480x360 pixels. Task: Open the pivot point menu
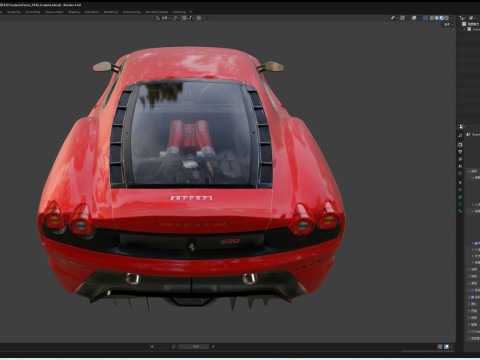click(176, 18)
